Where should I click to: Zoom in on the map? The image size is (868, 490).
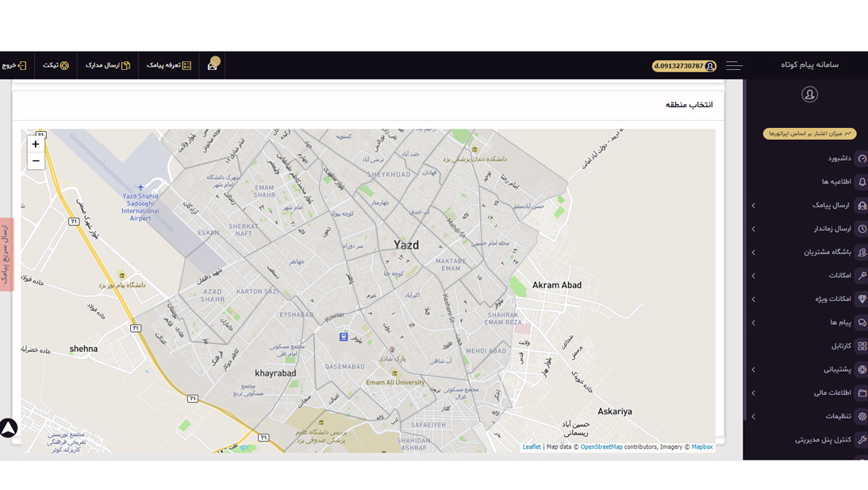[36, 145]
